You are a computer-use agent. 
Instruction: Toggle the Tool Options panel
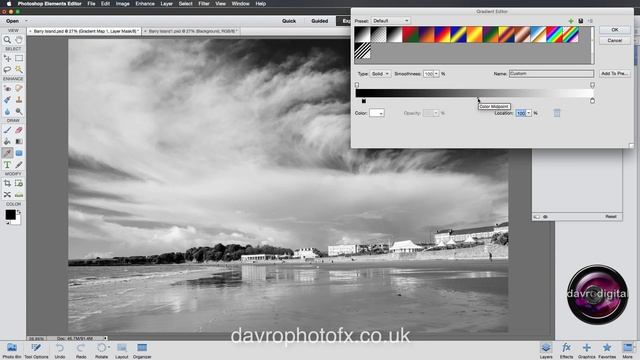[36, 350]
